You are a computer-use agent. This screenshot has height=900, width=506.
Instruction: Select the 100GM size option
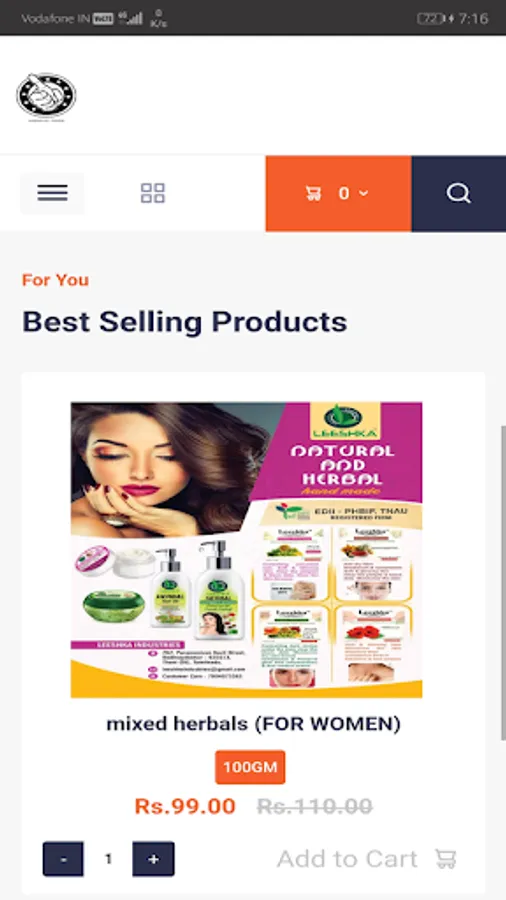250,767
